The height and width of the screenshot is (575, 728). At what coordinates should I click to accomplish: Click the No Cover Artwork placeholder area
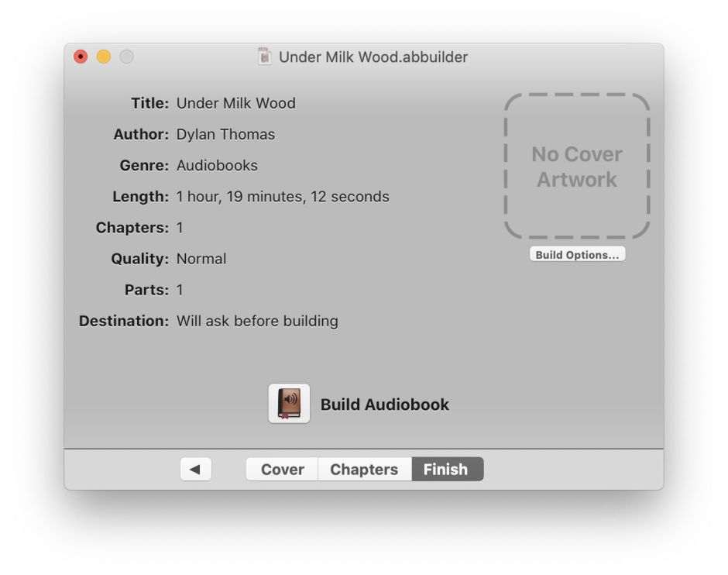(x=577, y=164)
